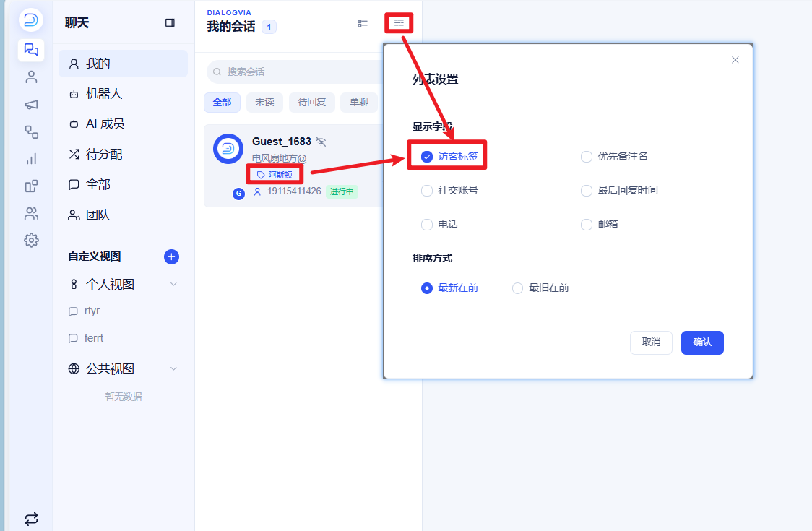The height and width of the screenshot is (531, 812).
Task: Open the settings gear icon
Action: tap(31, 241)
